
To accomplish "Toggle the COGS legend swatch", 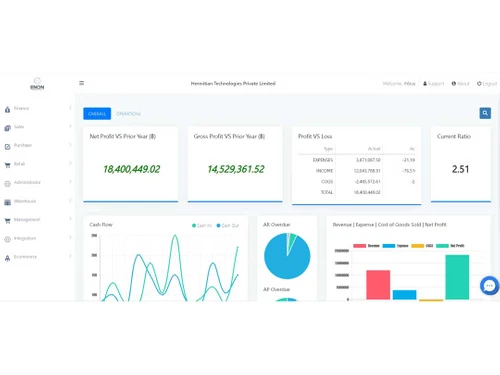I will click(x=417, y=246).
